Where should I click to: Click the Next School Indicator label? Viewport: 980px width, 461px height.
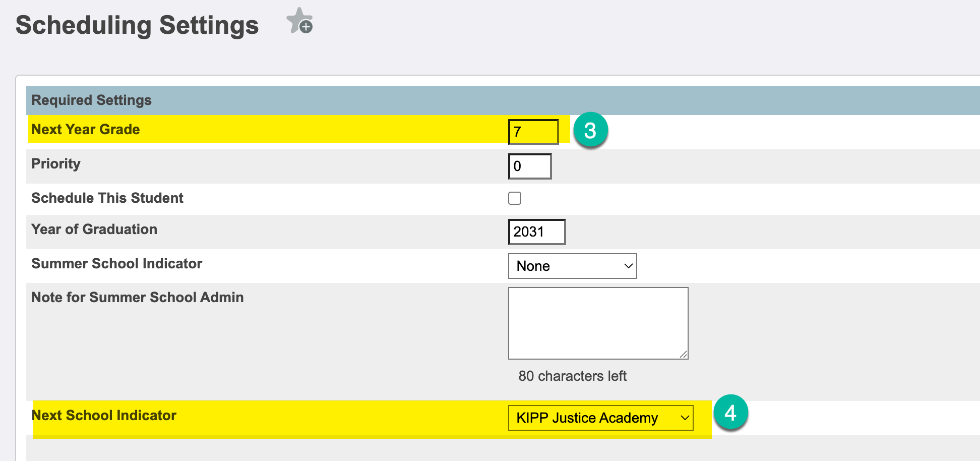[104, 416]
